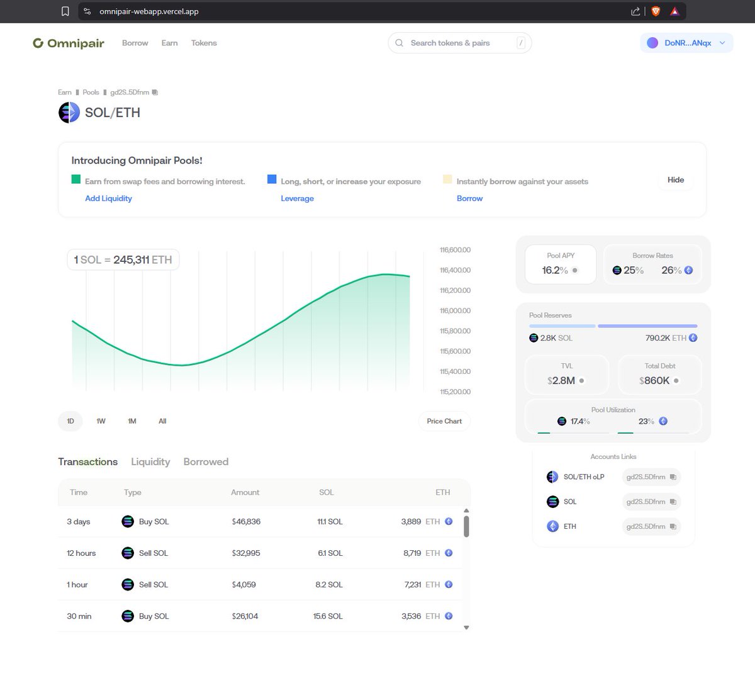Expand the DoNR...ANqx wallet dropdown
The width and height of the screenshot is (755, 700).
686,43
